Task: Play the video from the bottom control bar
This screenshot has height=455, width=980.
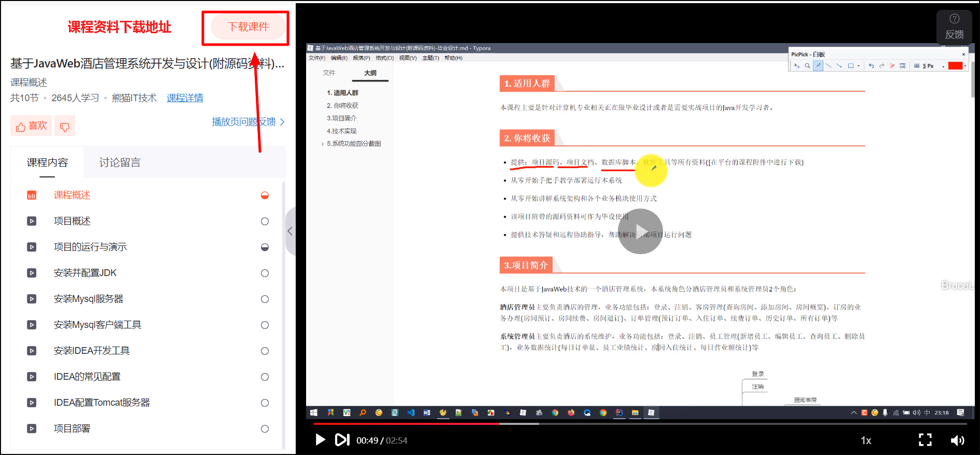Action: click(x=320, y=440)
